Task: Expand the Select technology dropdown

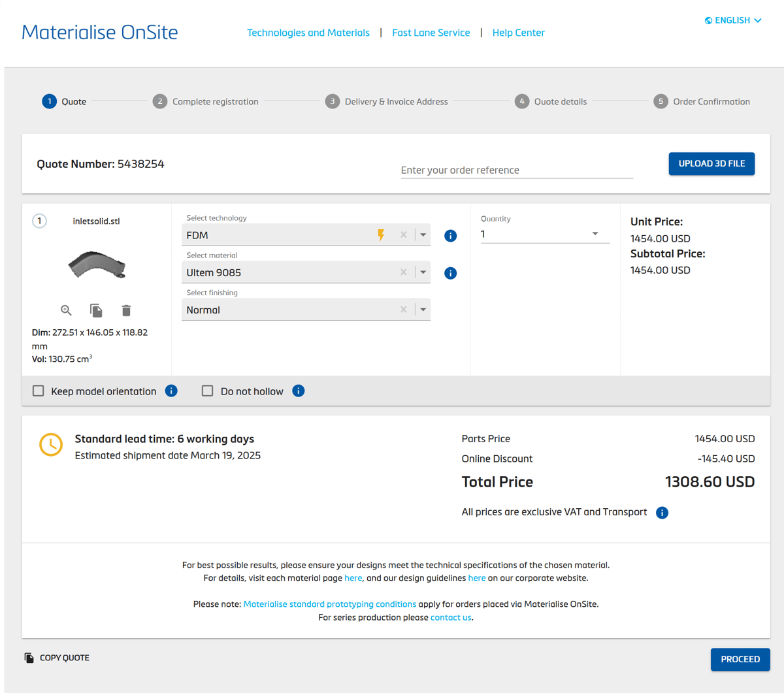Action: [x=423, y=235]
